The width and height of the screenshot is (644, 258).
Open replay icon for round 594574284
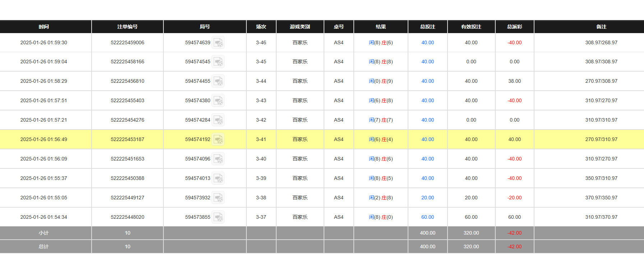(218, 120)
